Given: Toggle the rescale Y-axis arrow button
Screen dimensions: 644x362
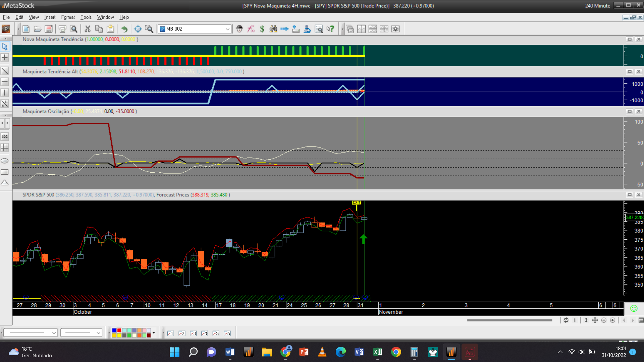Looking at the screenshot, I should (x=586, y=320).
